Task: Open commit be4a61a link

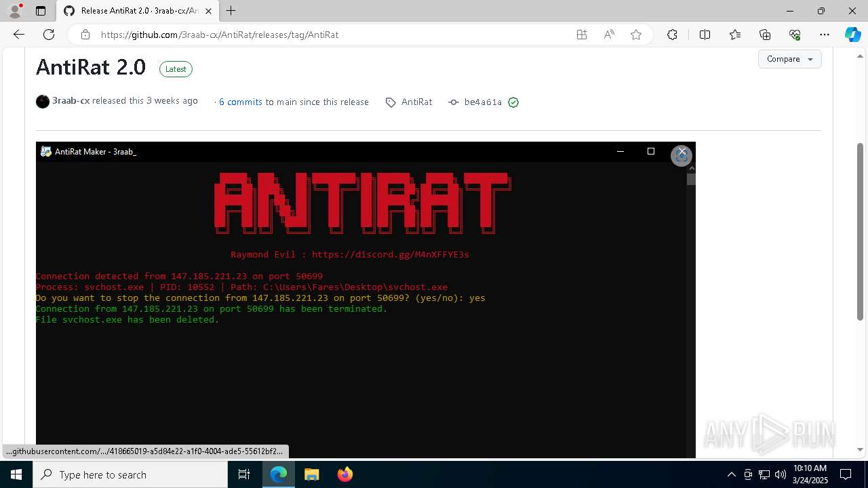Action: point(483,102)
